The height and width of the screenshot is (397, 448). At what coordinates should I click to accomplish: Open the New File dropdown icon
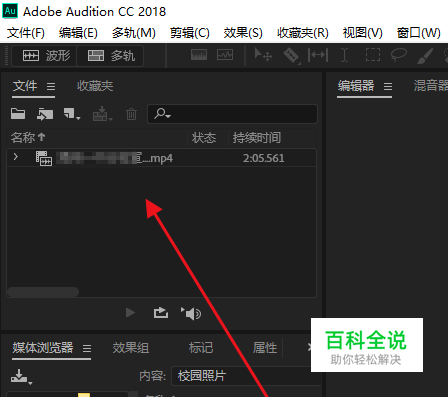pyautogui.click(x=72, y=114)
